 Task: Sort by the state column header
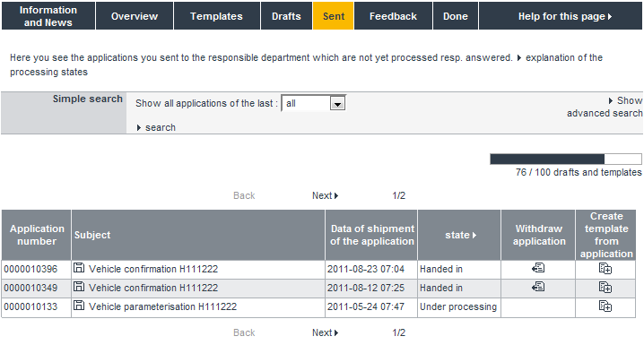tap(460, 235)
